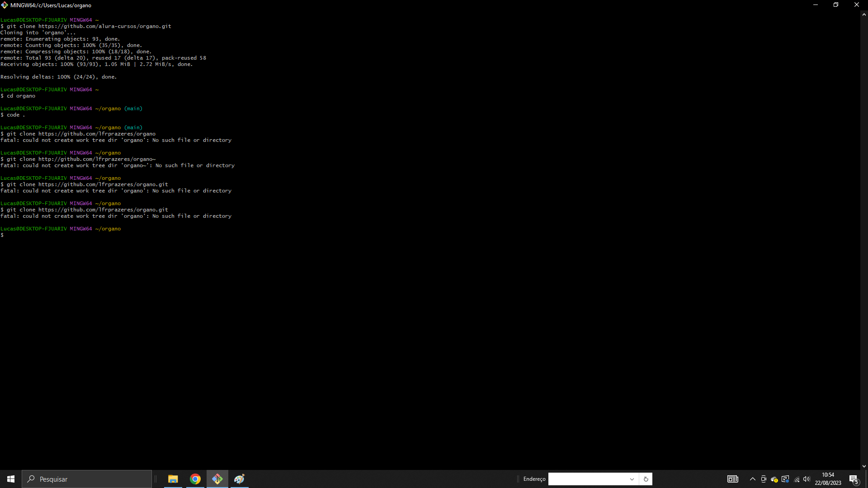This screenshot has height=488, width=868.
Task: Open File Explorer from the taskbar
Action: pos(173,479)
